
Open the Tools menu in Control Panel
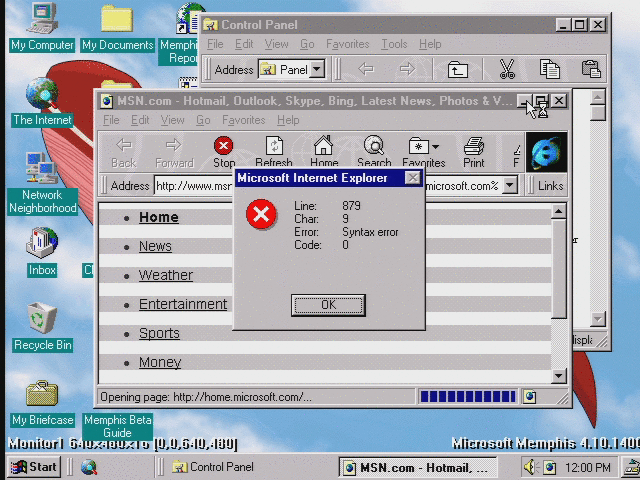coord(394,44)
